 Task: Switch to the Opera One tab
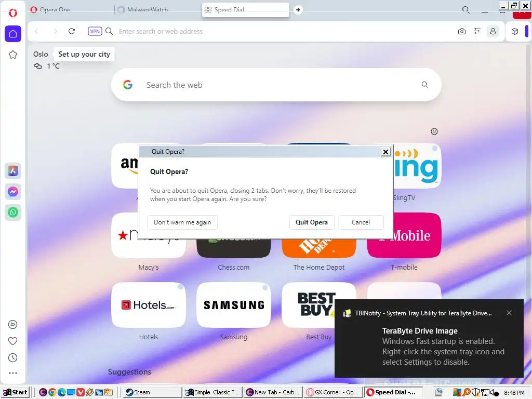point(71,10)
